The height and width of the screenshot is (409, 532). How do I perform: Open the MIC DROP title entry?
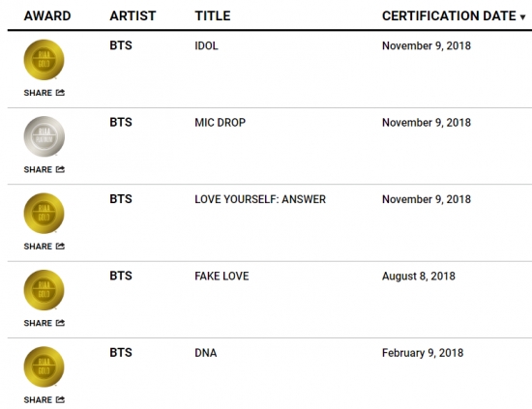(x=221, y=123)
